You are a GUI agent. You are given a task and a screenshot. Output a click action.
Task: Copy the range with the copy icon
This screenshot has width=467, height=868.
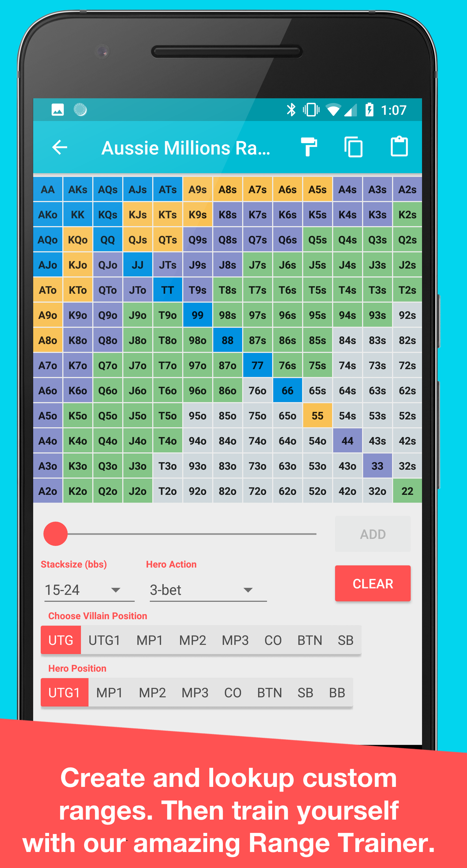(x=354, y=147)
